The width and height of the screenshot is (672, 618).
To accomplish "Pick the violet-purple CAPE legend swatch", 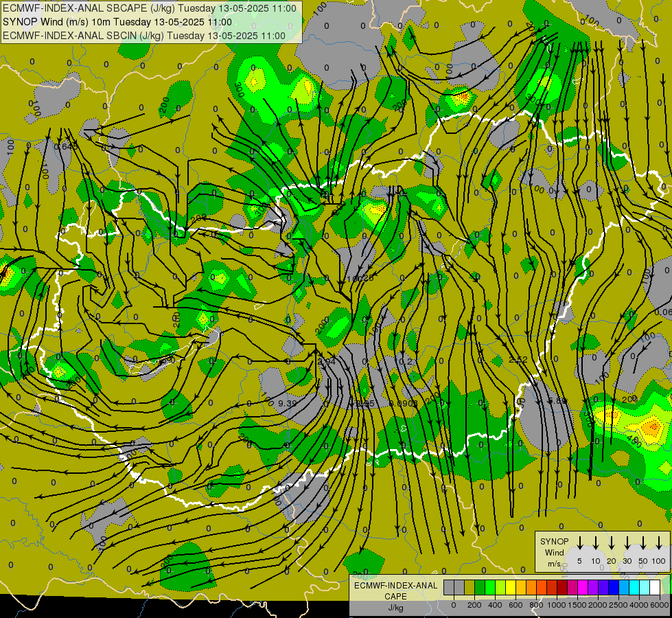I will [593, 588].
